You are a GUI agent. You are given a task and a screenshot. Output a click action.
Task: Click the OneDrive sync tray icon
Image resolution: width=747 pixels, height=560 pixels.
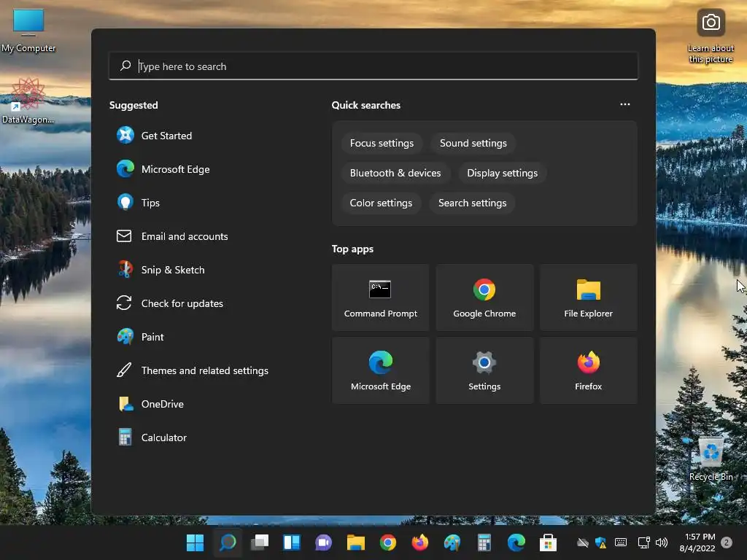coord(582,542)
